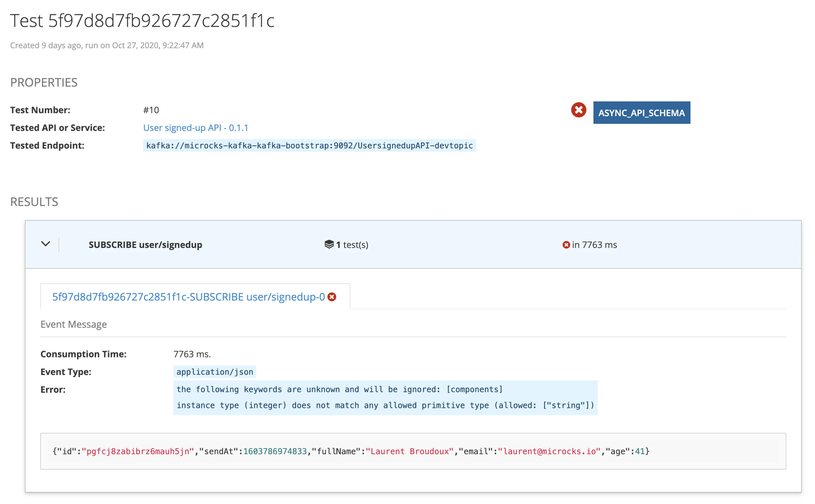Screen dimensions: 815x504
Task: Click the laurent@microcks.io email value in payload
Action: (549, 451)
